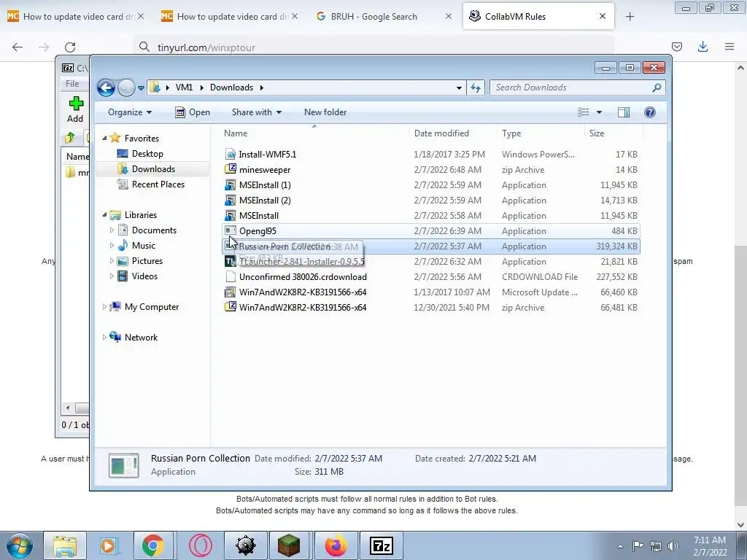
Task: Click the browser back arrow
Action: [x=18, y=47]
